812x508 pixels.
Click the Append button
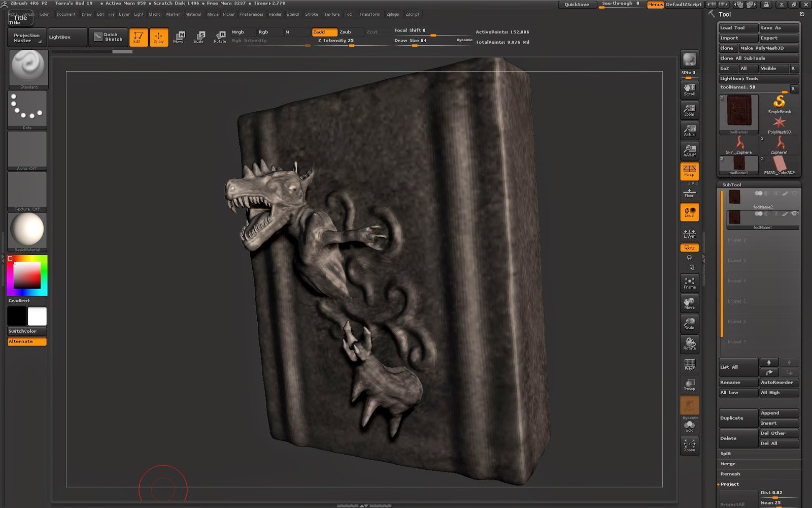tap(779, 413)
